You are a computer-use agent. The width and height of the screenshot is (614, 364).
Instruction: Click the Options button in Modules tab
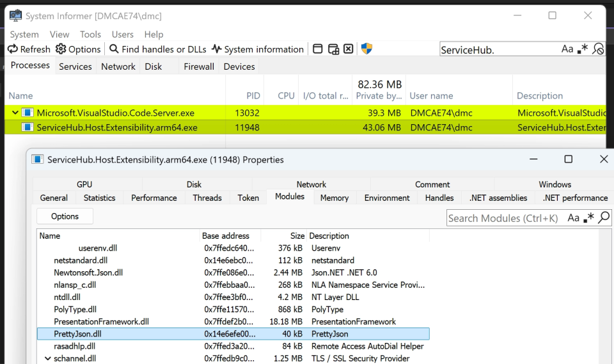pyautogui.click(x=65, y=216)
